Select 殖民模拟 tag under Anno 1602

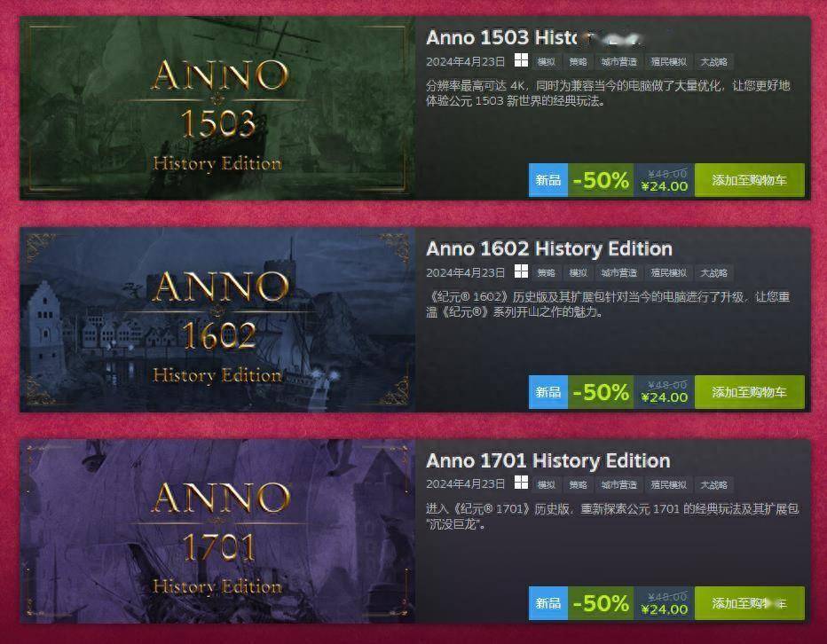(x=668, y=272)
